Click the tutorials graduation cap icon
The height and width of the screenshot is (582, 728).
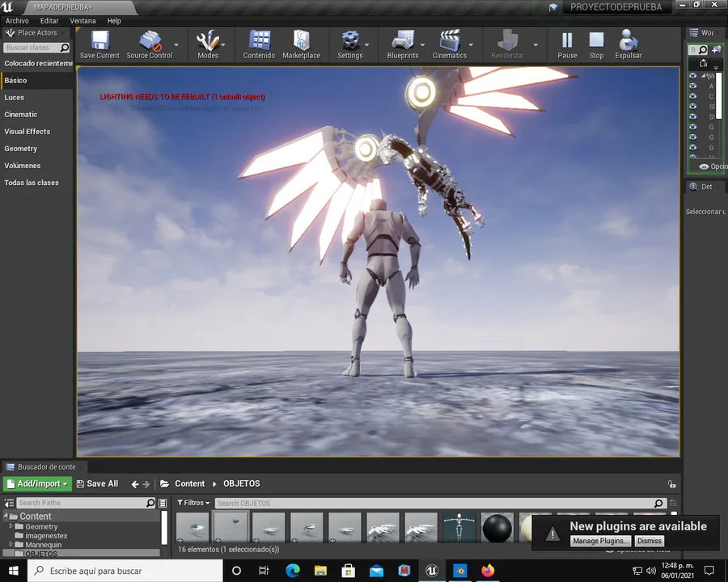[x=553, y=7]
